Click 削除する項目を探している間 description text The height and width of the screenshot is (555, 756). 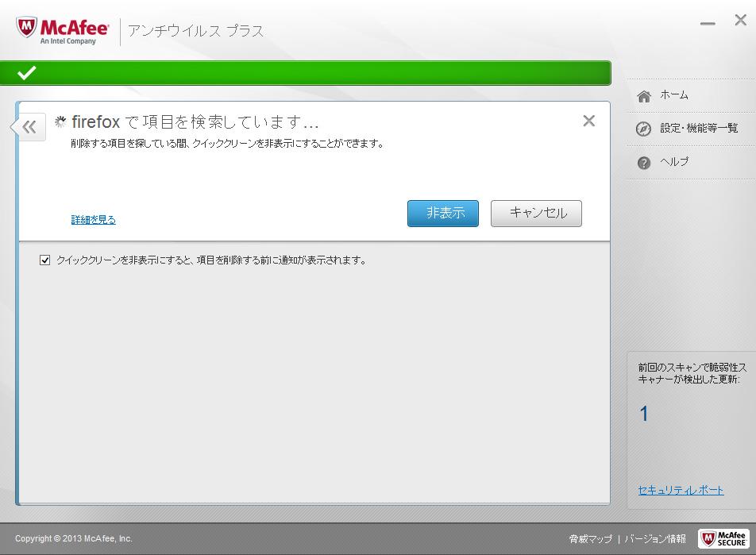[227, 144]
